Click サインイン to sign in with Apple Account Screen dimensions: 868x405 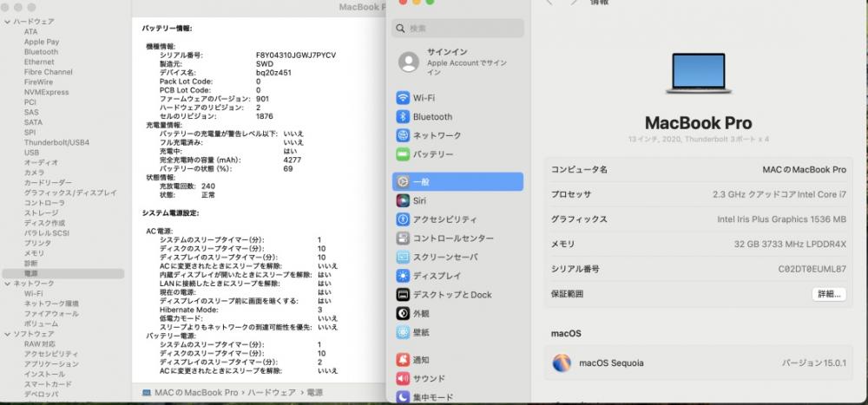point(447,51)
